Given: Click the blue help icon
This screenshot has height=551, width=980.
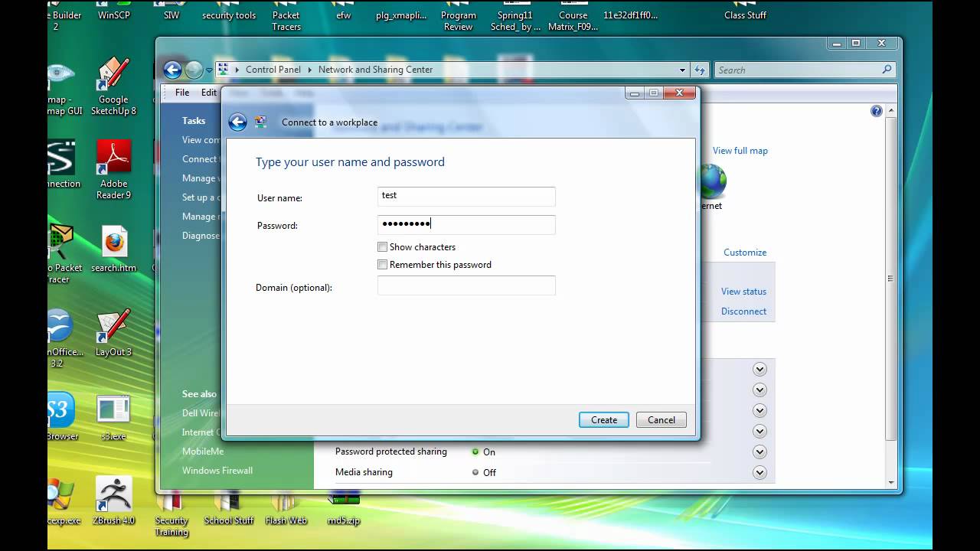Looking at the screenshot, I should coord(877,111).
